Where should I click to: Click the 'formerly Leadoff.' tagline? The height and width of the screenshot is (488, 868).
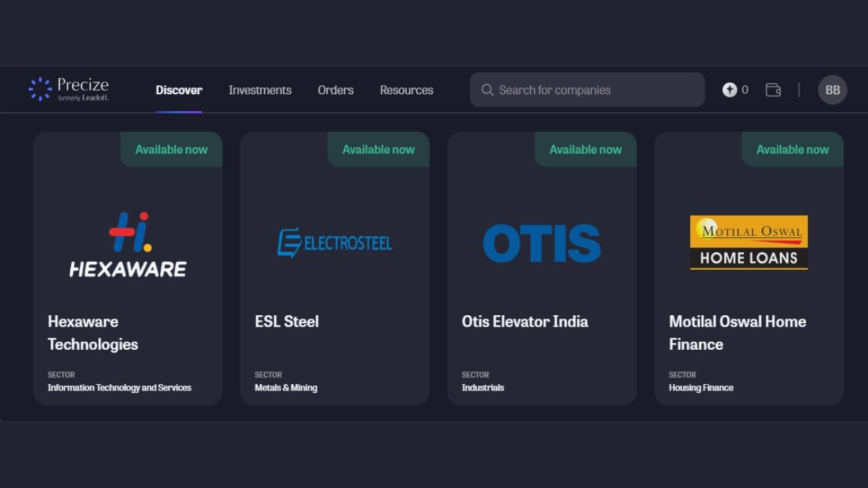[x=83, y=98]
